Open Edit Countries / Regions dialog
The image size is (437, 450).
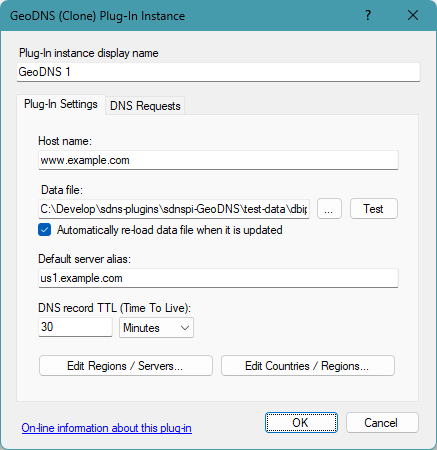pos(307,366)
